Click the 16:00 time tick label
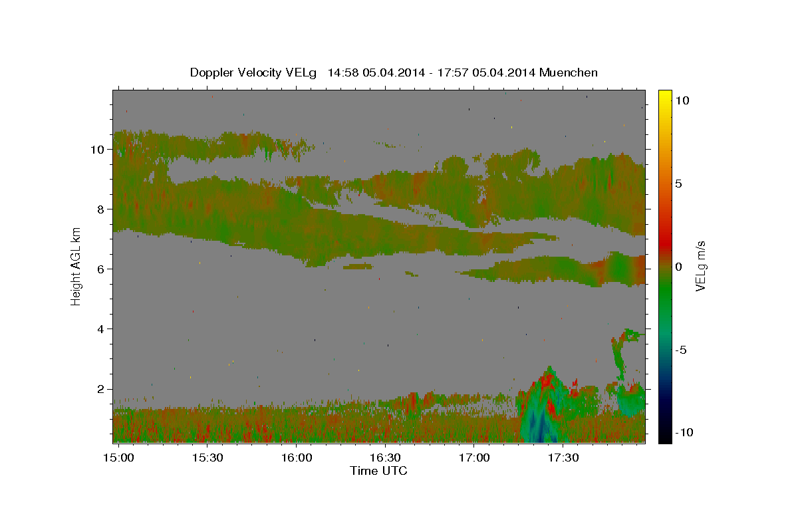 pos(296,458)
